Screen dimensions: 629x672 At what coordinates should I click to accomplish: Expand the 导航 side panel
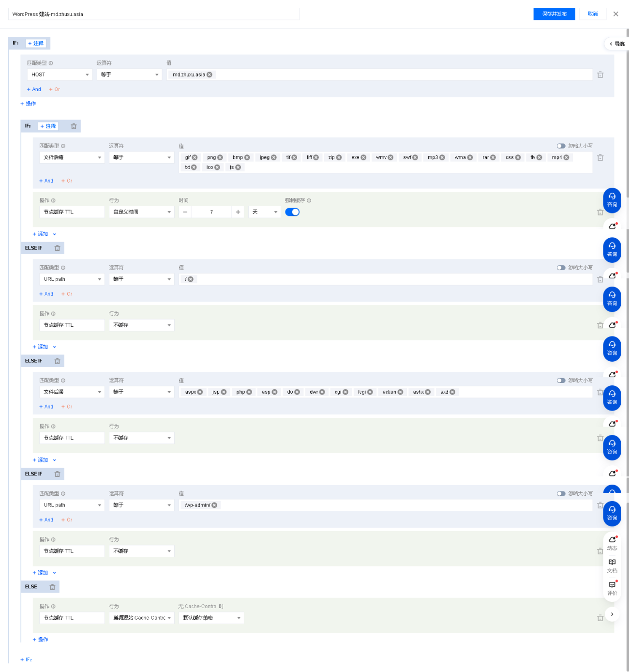(x=616, y=44)
